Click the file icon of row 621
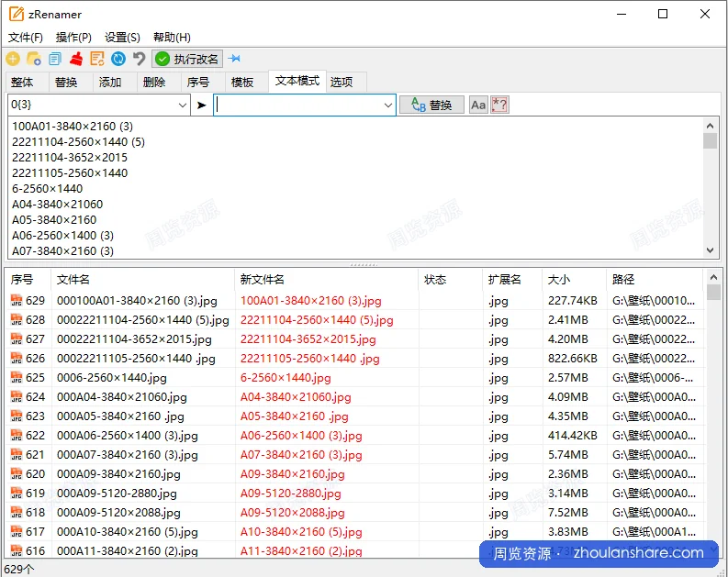Viewport: 728px width, 577px height. pos(17,455)
